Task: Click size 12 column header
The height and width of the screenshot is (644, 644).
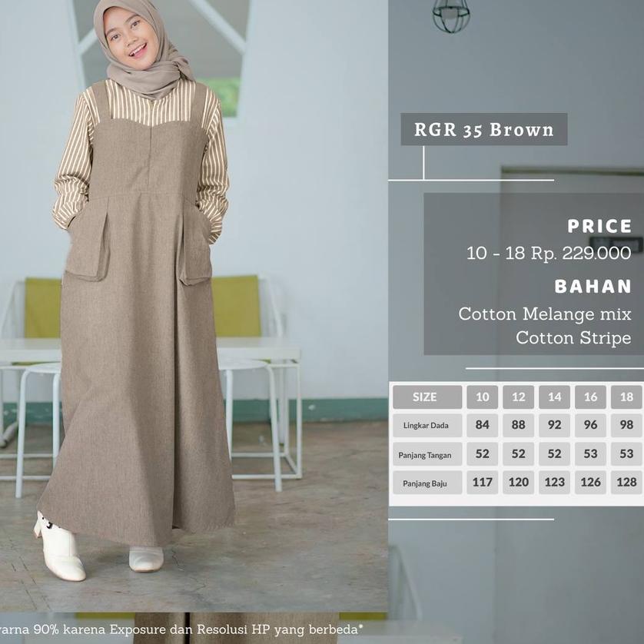Action: pos(518,397)
